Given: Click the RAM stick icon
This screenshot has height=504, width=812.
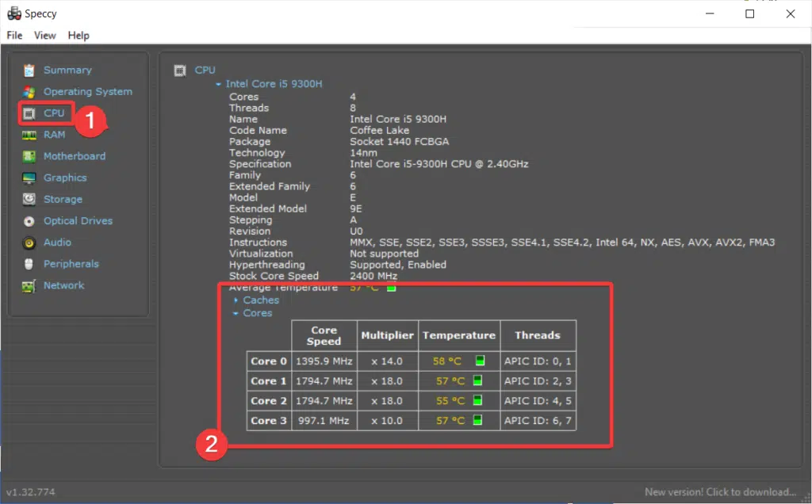Looking at the screenshot, I should point(29,135).
